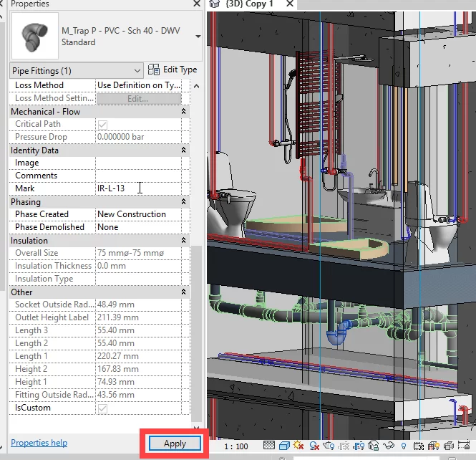The width and height of the screenshot is (476, 460).
Task: Click the Reveal Hidden Elements lightbulb icon
Action: 404,446
